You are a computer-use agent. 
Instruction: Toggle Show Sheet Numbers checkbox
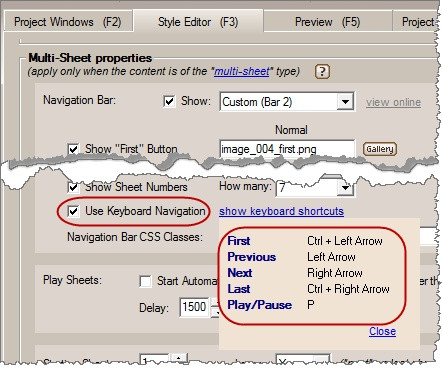(73, 187)
